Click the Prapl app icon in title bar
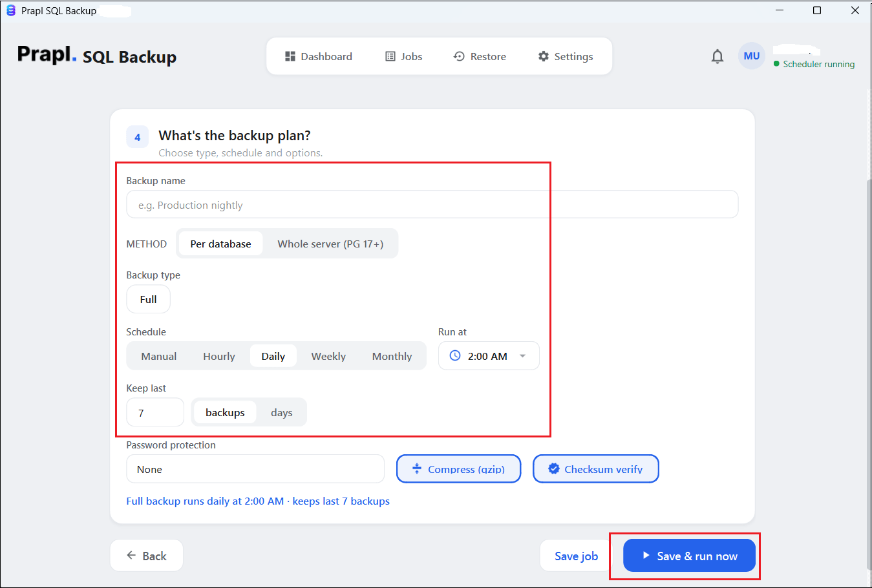872x588 pixels. tap(10, 10)
